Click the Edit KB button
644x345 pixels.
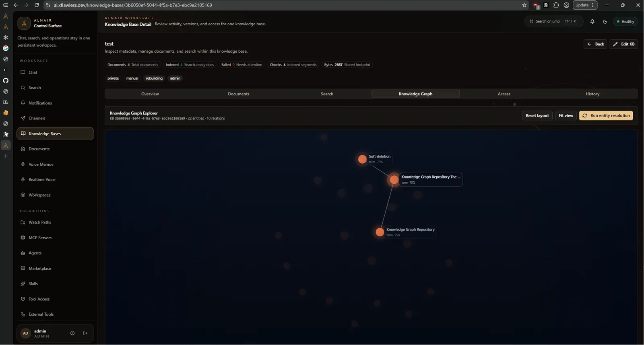pyautogui.click(x=623, y=44)
